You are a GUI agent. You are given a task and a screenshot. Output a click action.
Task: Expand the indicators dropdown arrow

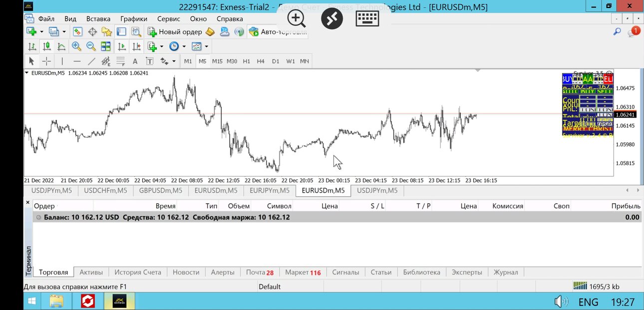point(162,46)
